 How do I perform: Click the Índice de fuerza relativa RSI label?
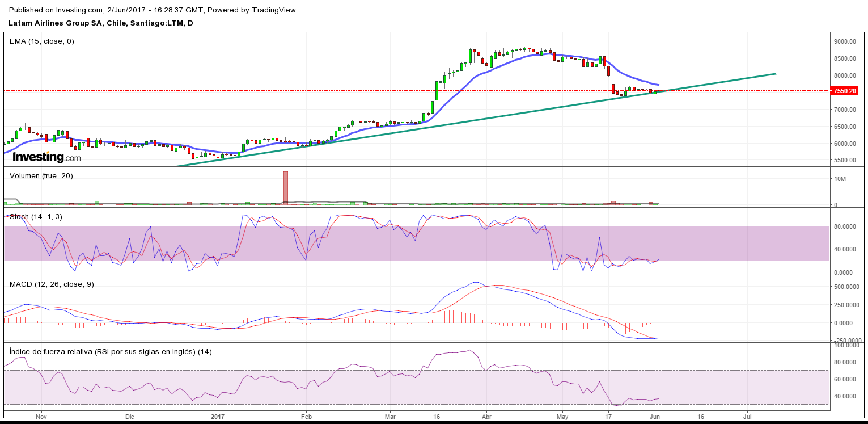coord(111,351)
